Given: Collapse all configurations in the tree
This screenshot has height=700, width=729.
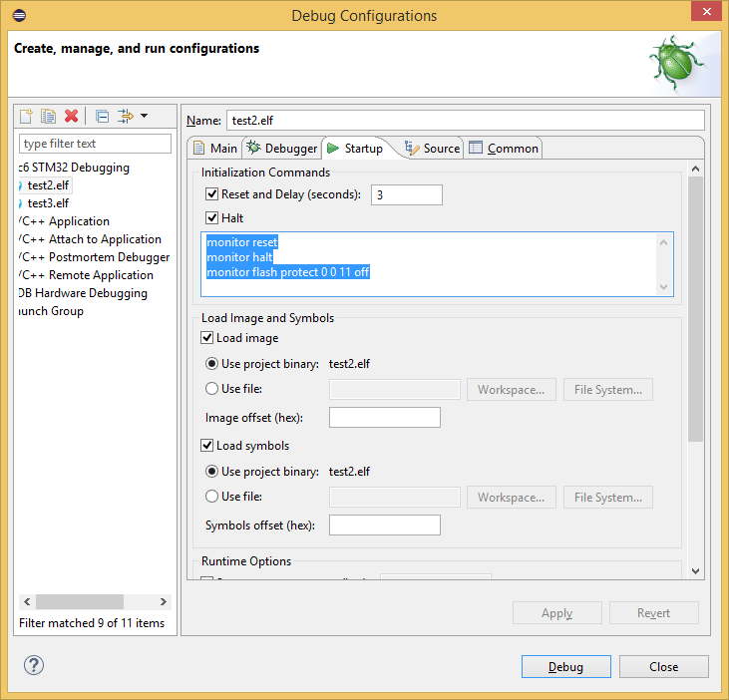Looking at the screenshot, I should [102, 117].
